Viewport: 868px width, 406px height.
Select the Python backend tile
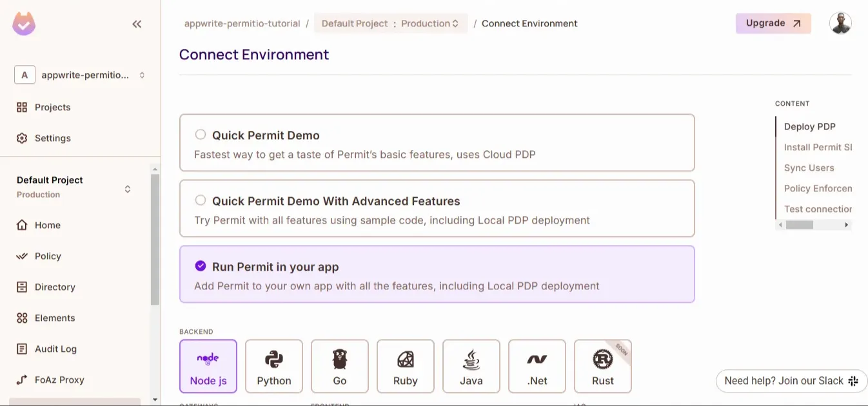274,366
